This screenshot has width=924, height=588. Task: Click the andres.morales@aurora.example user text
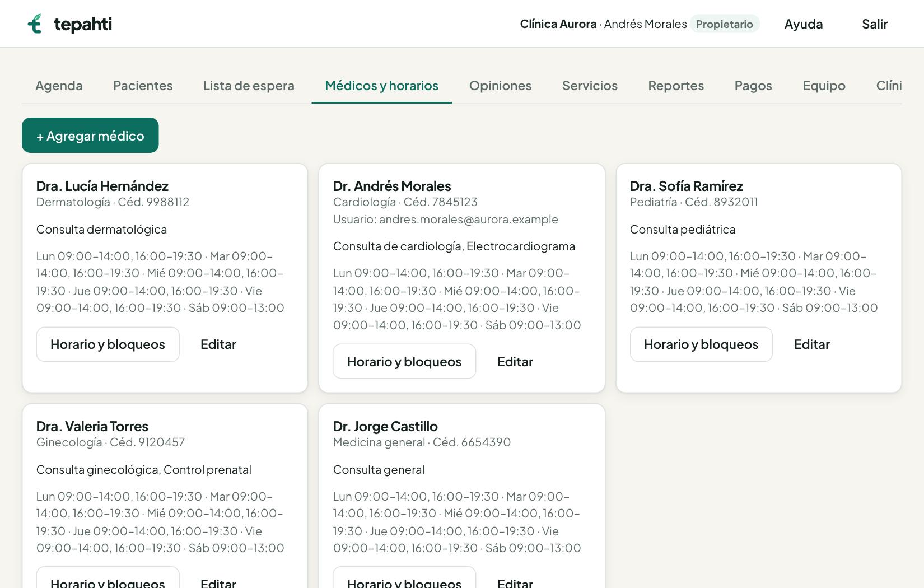pyautogui.click(x=469, y=220)
